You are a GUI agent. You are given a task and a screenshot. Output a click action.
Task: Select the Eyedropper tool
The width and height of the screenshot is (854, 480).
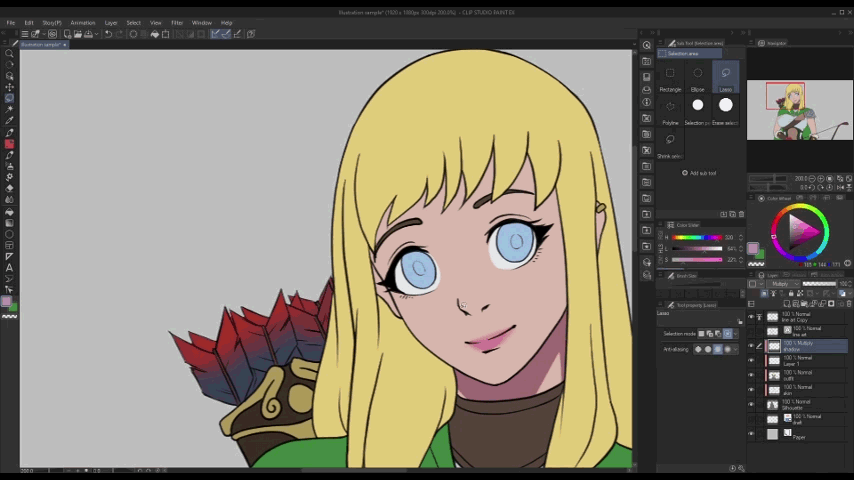click(9, 120)
